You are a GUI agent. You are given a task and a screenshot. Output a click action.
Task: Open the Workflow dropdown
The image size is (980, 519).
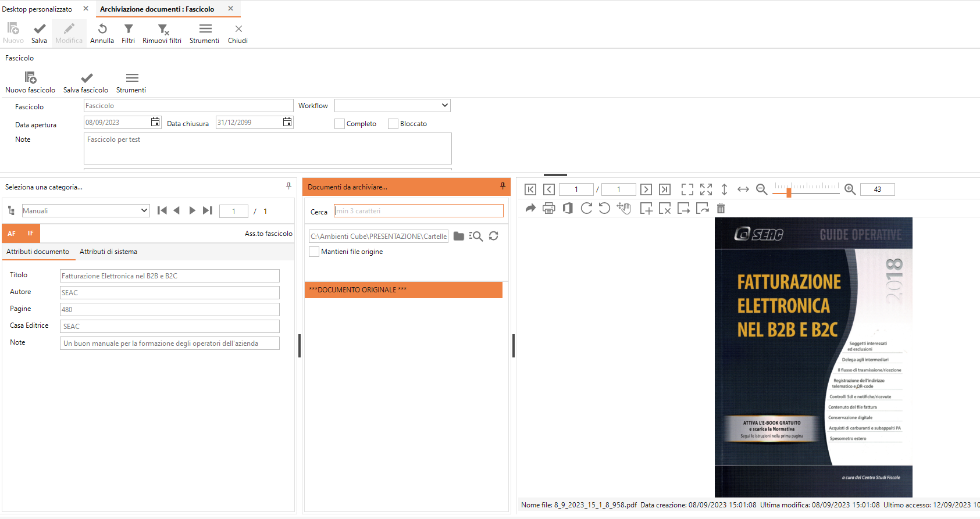click(x=445, y=105)
